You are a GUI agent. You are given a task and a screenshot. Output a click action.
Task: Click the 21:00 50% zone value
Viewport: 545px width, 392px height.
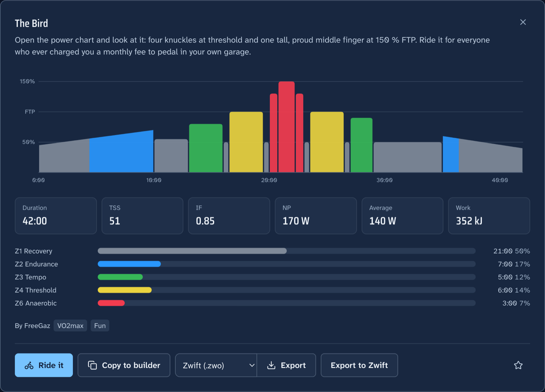coord(512,251)
